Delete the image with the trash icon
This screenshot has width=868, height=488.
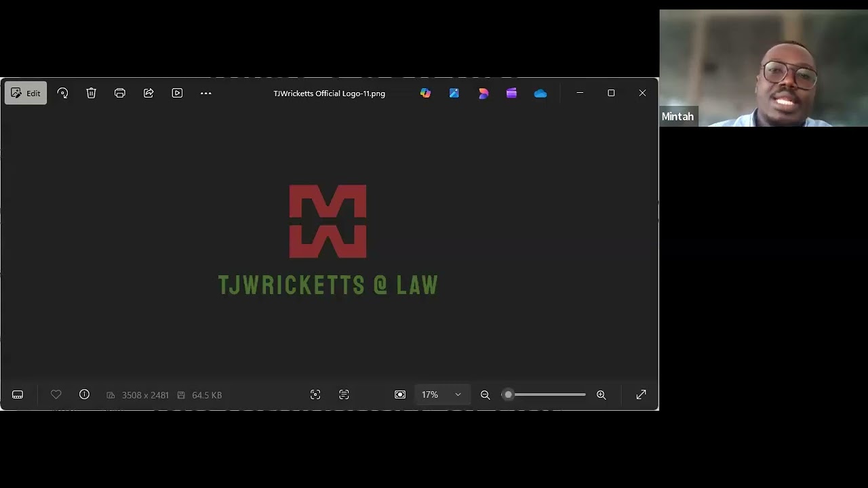91,93
